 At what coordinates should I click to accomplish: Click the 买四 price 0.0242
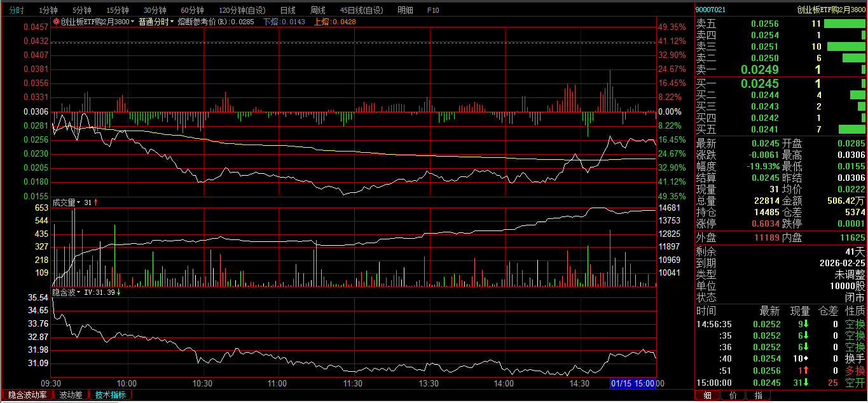tap(764, 118)
